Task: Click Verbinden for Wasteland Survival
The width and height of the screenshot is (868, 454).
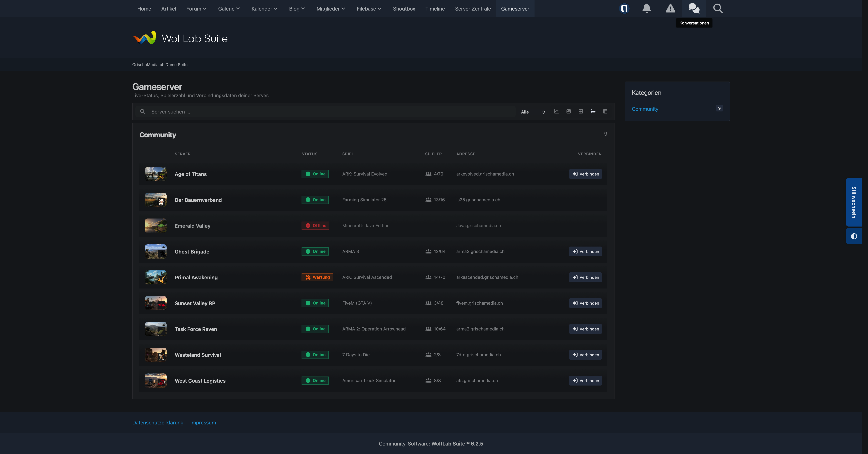Action: (x=585, y=355)
